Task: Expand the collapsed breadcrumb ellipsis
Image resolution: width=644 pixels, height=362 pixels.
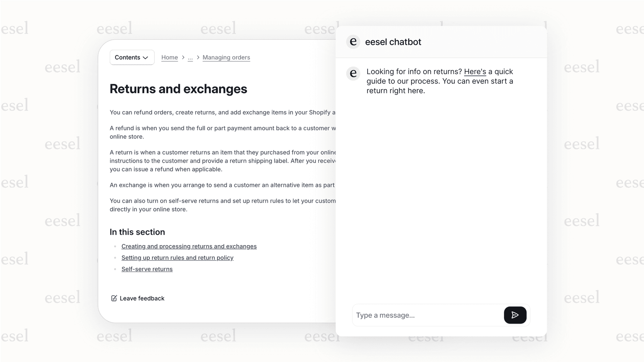Action: pyautogui.click(x=190, y=57)
